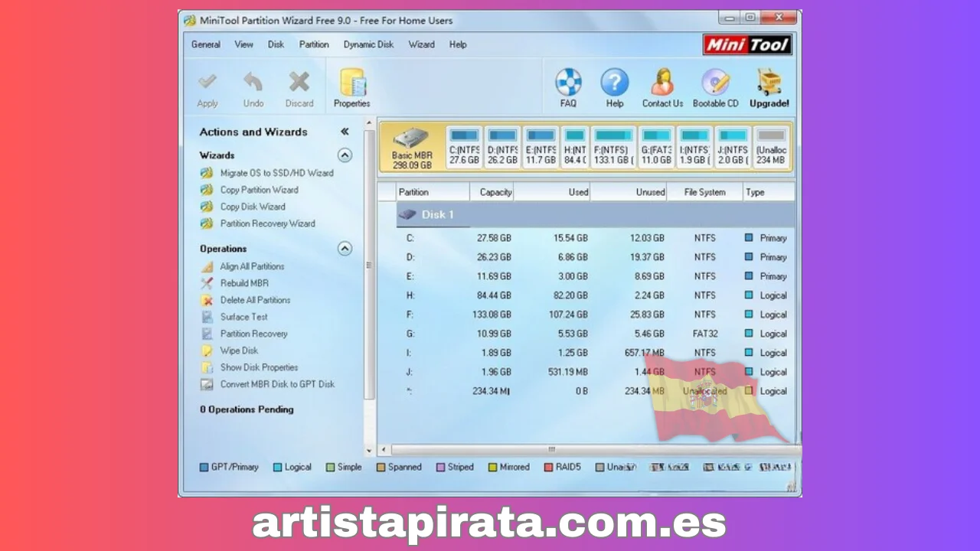980x551 pixels.
Task: Click the Wipe Disk operation
Action: tap(239, 350)
